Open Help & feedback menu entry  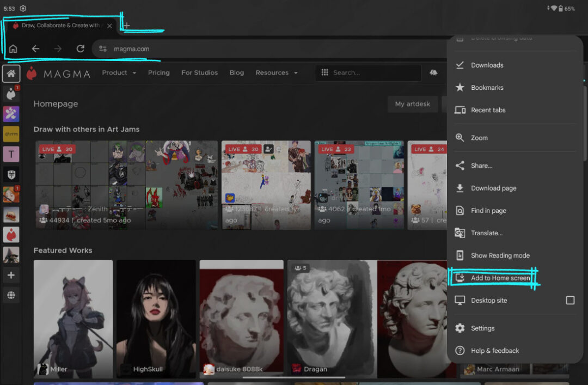(514, 351)
